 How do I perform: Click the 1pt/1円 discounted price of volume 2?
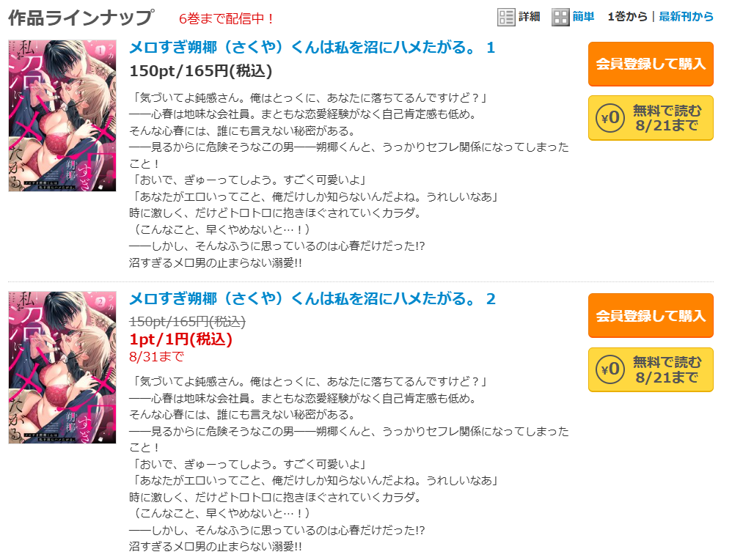click(180, 339)
